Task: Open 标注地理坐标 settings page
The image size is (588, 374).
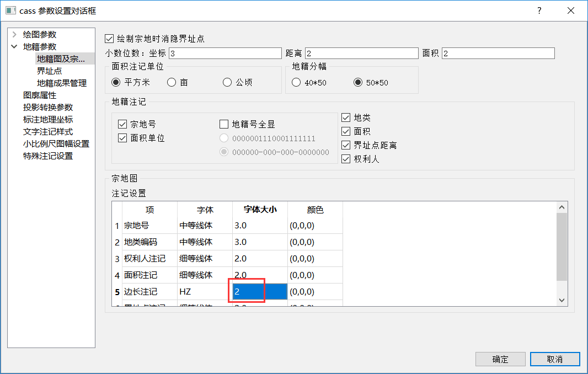Action: pos(47,119)
